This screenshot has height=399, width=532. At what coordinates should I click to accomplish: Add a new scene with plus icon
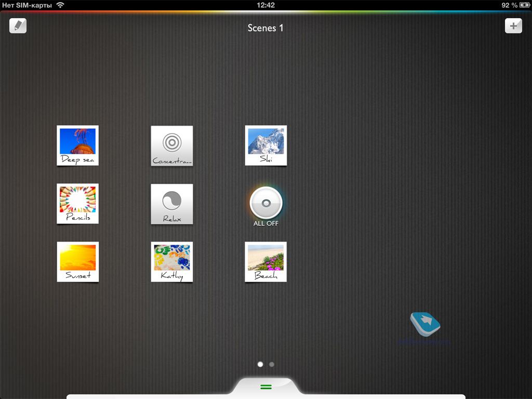pos(513,25)
